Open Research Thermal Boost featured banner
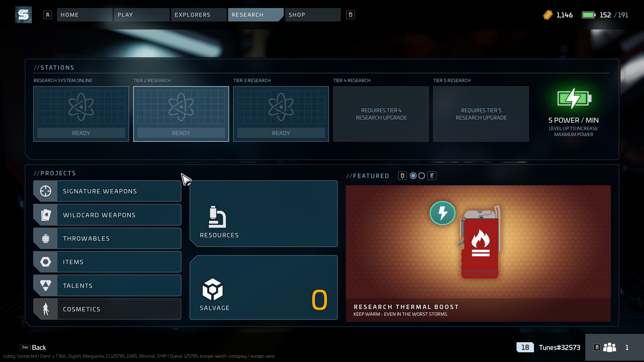 click(478, 253)
